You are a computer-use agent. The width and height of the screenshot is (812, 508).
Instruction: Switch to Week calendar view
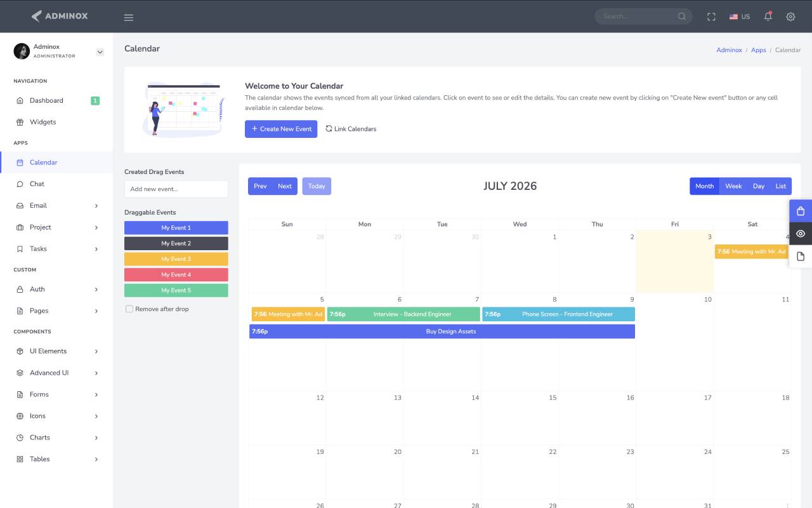[733, 186]
